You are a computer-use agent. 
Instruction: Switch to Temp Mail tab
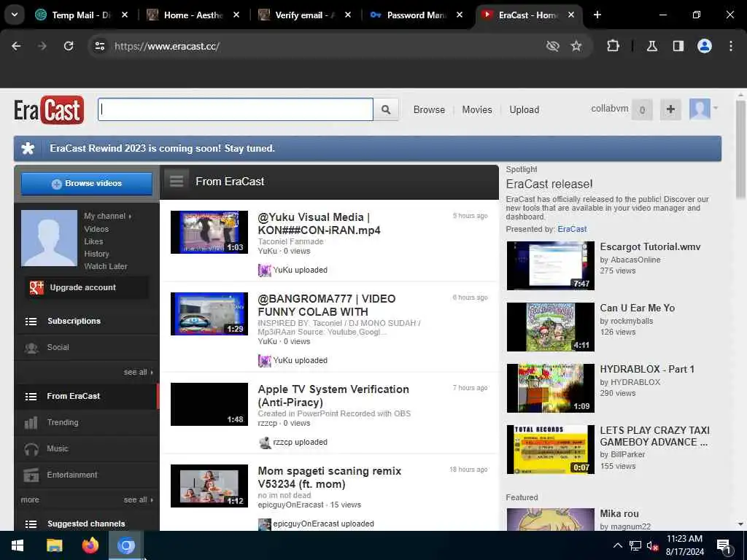[x=82, y=15]
